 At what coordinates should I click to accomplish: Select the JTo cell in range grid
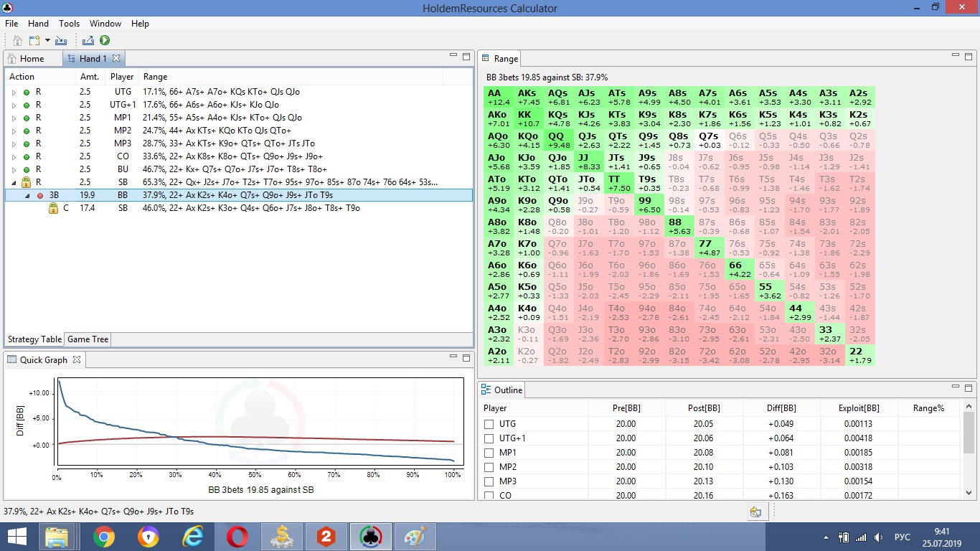(590, 184)
